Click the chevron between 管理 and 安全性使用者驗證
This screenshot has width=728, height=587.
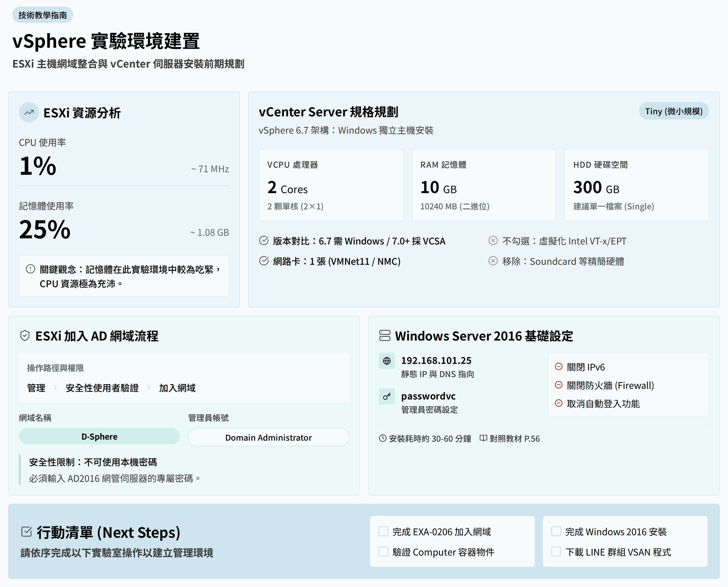point(55,388)
